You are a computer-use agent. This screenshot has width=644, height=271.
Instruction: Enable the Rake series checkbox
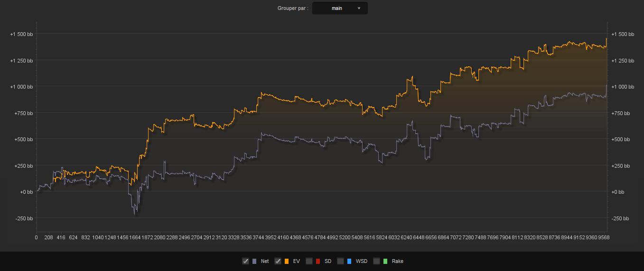click(x=376, y=261)
